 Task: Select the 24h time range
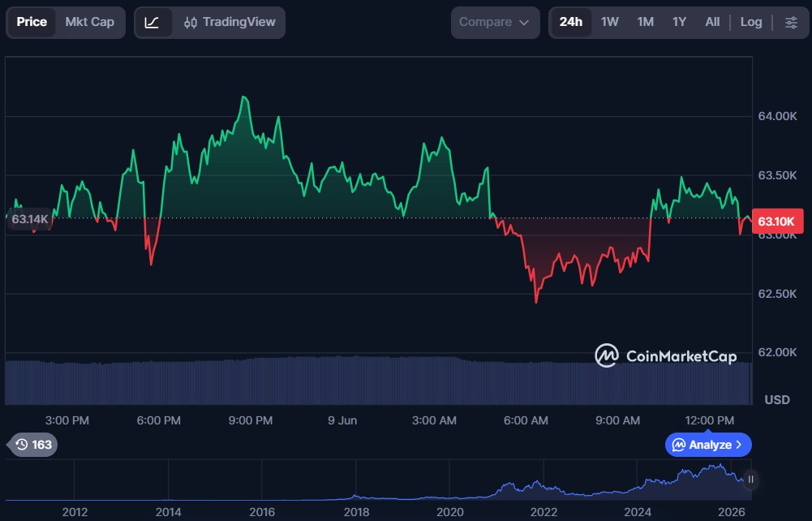[x=571, y=22]
